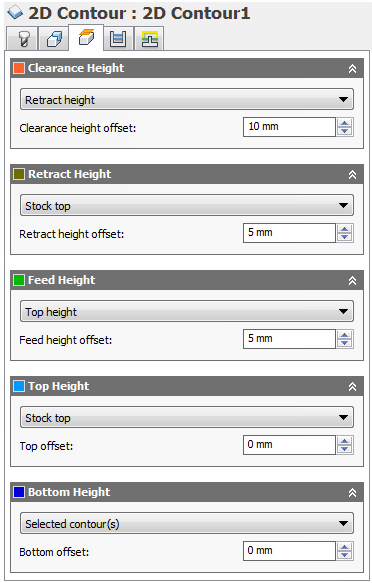Collapse the Retract Height section
Screen dimensions: 372x583
pos(352,174)
